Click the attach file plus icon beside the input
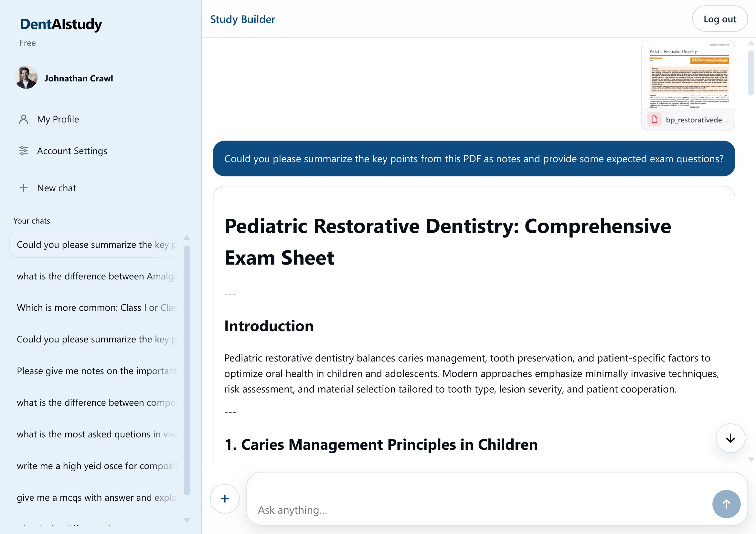 [x=224, y=499]
